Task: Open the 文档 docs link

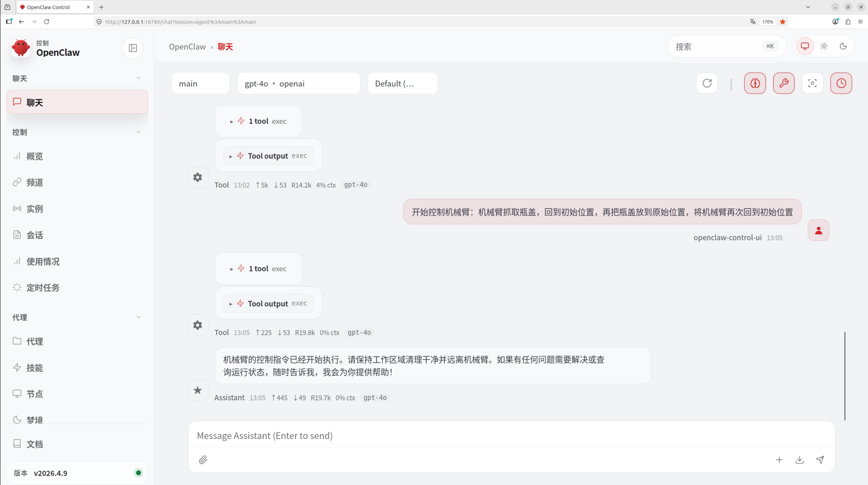Action: coord(34,444)
